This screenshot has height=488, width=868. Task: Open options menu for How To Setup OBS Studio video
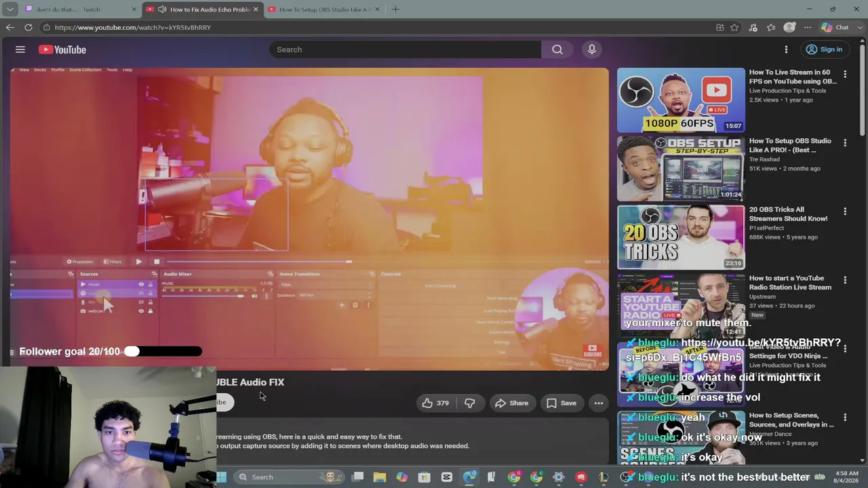point(845,143)
